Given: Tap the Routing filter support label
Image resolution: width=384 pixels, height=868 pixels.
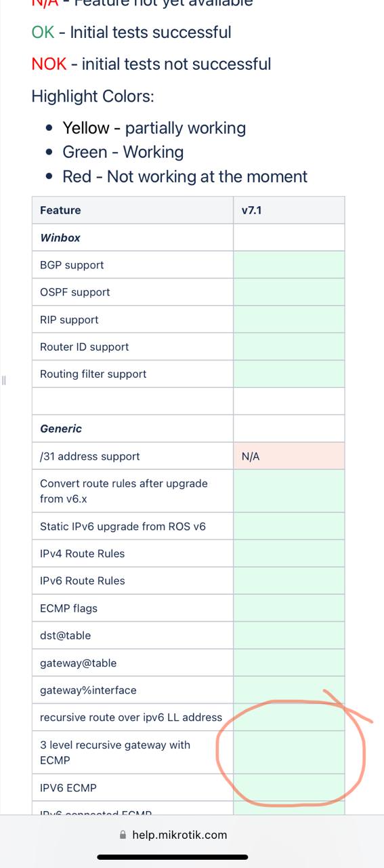Looking at the screenshot, I should click(93, 374).
